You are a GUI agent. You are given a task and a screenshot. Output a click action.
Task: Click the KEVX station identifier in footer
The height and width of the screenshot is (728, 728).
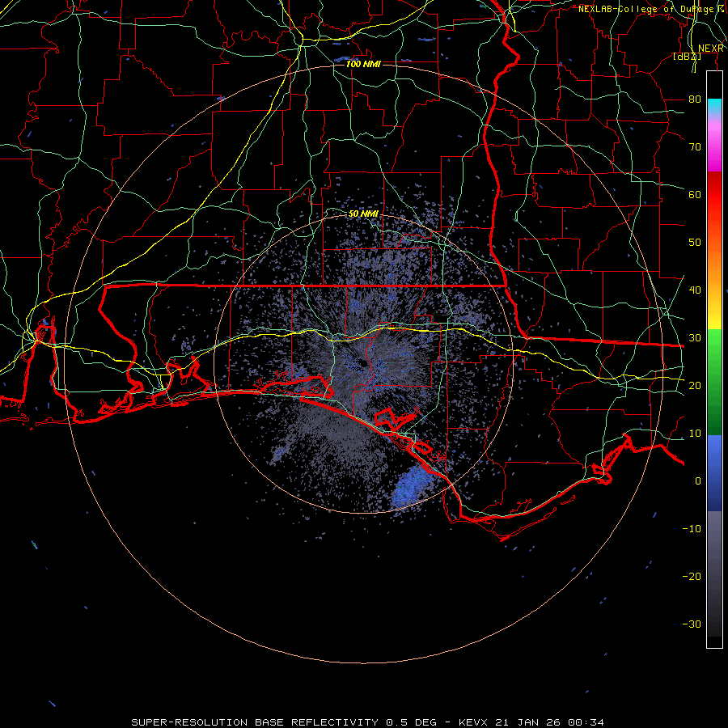click(474, 722)
